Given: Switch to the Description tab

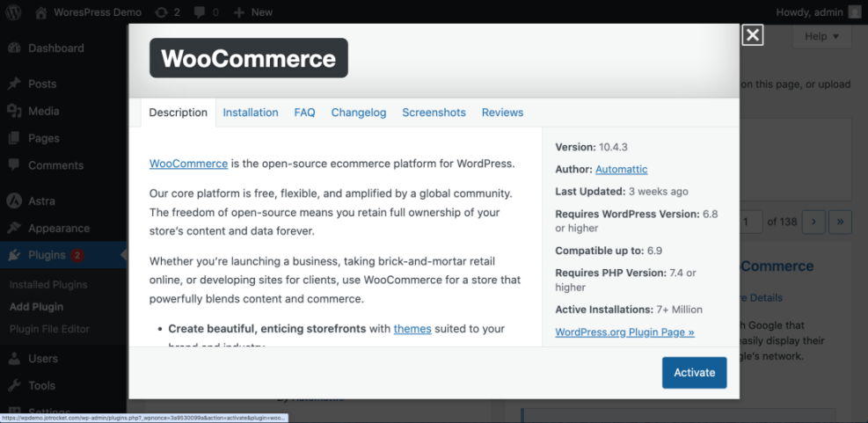Looking at the screenshot, I should pos(179,113).
